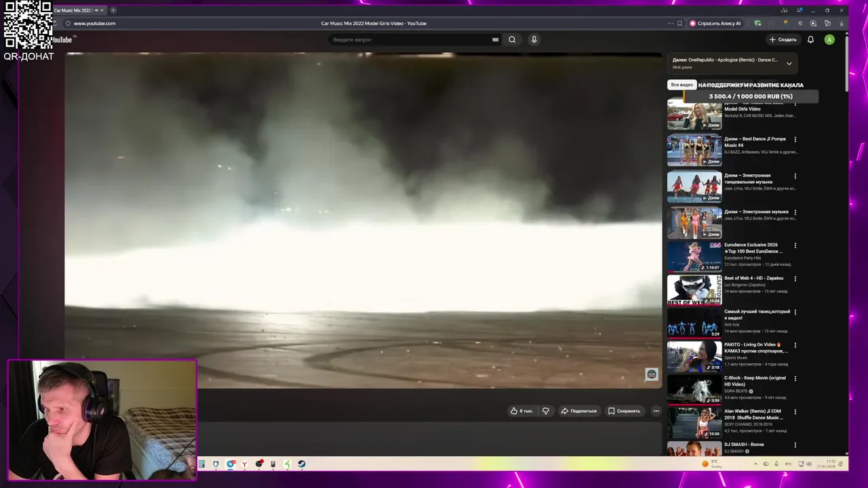Open options menu for PAKITO video

[x=795, y=345]
